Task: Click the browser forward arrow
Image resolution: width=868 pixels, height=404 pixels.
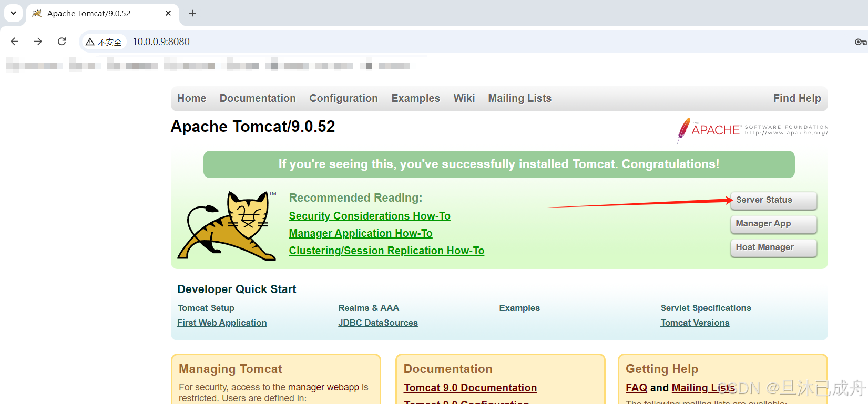Action: point(38,42)
